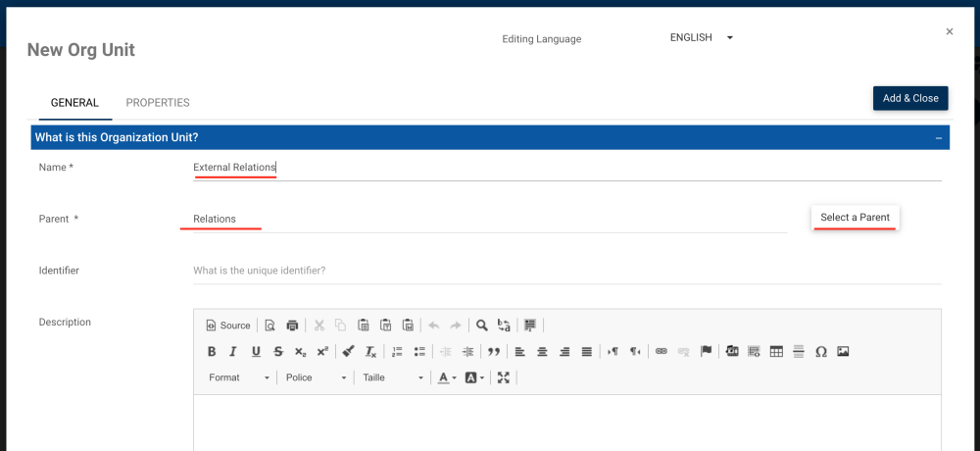980x451 pixels.
Task: Open the Replace text icon
Action: click(x=504, y=326)
